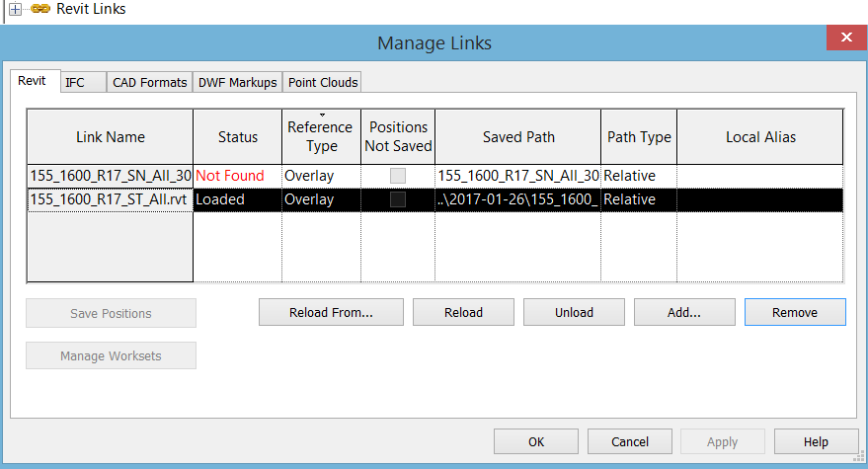Toggle Positions Not Saved for SN_All link
Screen dimensions: 868x469
point(397,176)
